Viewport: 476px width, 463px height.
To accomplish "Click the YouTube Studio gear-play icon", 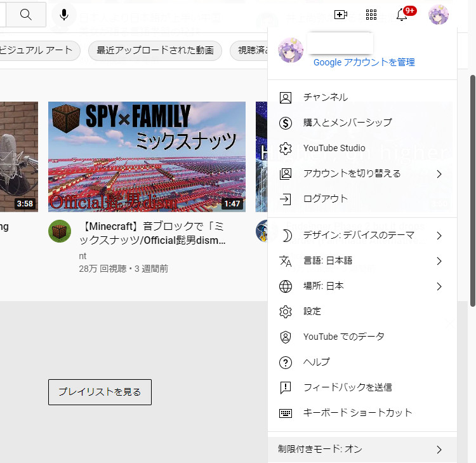I will tap(286, 149).
